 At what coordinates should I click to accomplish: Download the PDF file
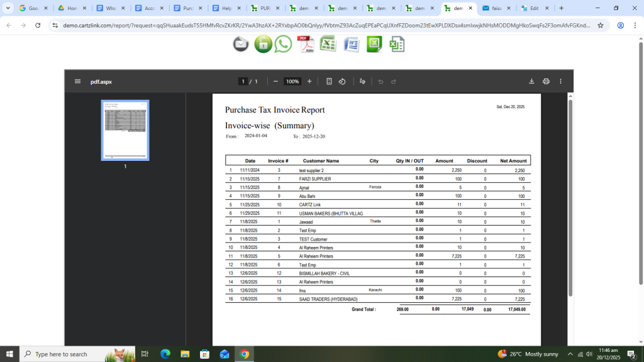(x=531, y=82)
